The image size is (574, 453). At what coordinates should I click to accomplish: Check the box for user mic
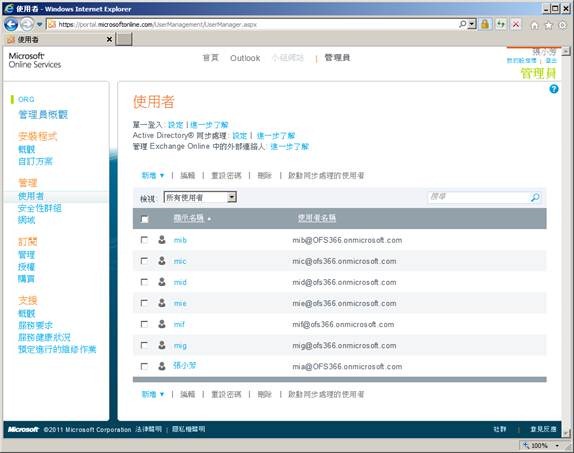coord(145,261)
